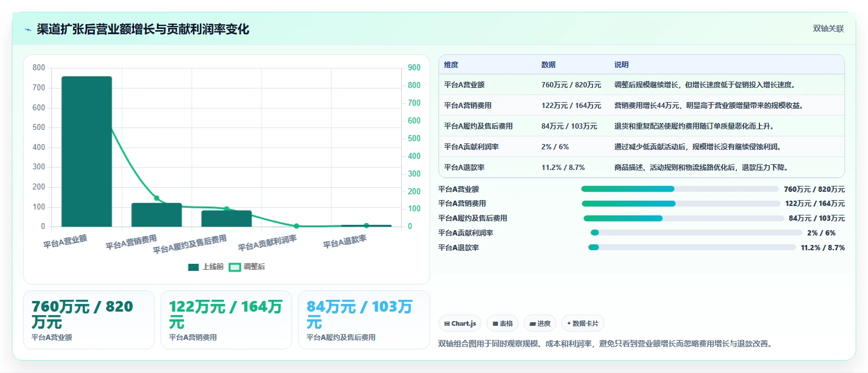The image size is (868, 373).
Task: Click table cell 122万元 / 164万元
Action: pos(571,106)
